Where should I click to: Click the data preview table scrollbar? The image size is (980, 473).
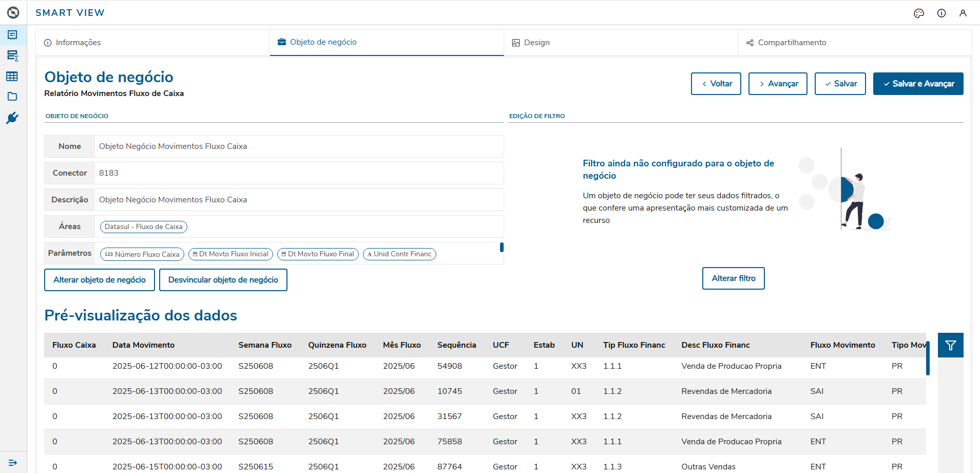click(928, 358)
